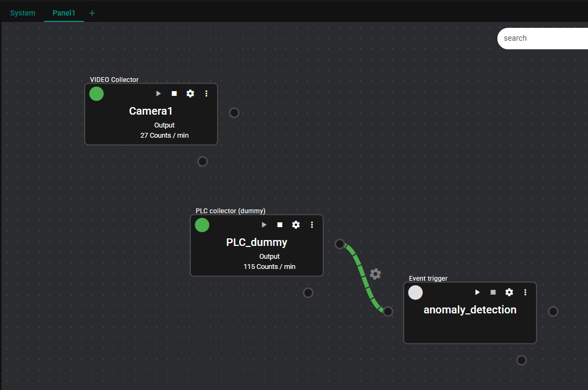Screen dimensions: 588x390
Task: Add a new panel with plus button
Action: (92, 13)
